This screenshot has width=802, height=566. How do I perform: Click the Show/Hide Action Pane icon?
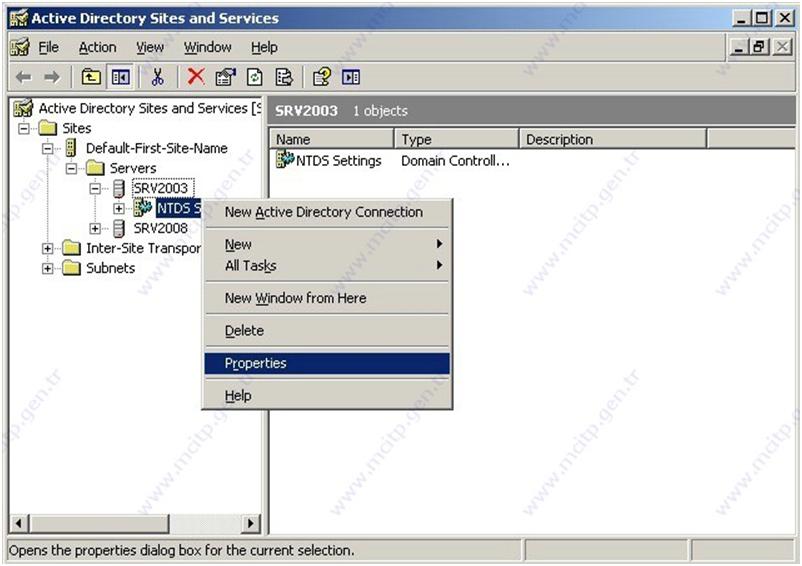(x=351, y=77)
